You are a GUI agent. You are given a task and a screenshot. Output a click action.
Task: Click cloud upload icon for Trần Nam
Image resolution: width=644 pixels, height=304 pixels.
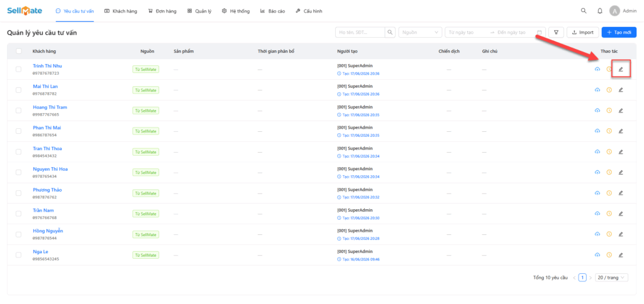(597, 214)
